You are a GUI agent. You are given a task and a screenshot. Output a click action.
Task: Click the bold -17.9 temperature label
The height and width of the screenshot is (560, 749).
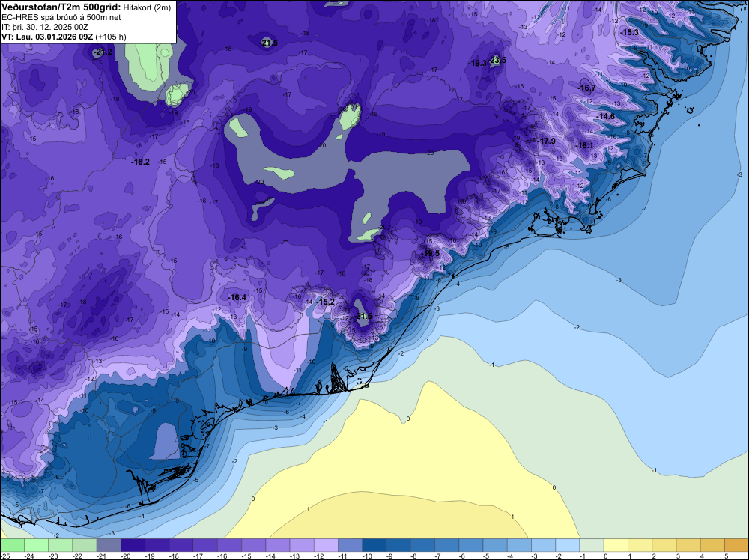[546, 141]
